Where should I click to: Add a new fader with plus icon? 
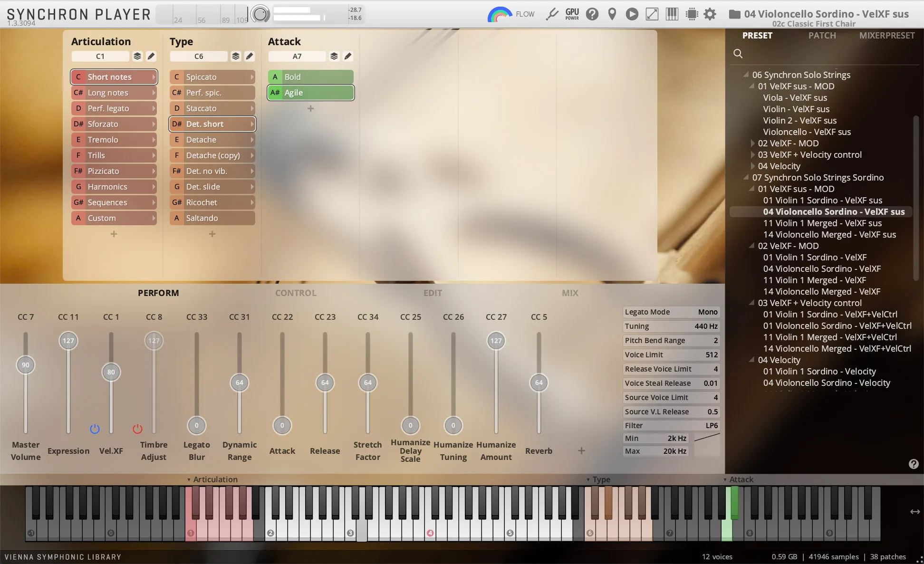click(581, 450)
